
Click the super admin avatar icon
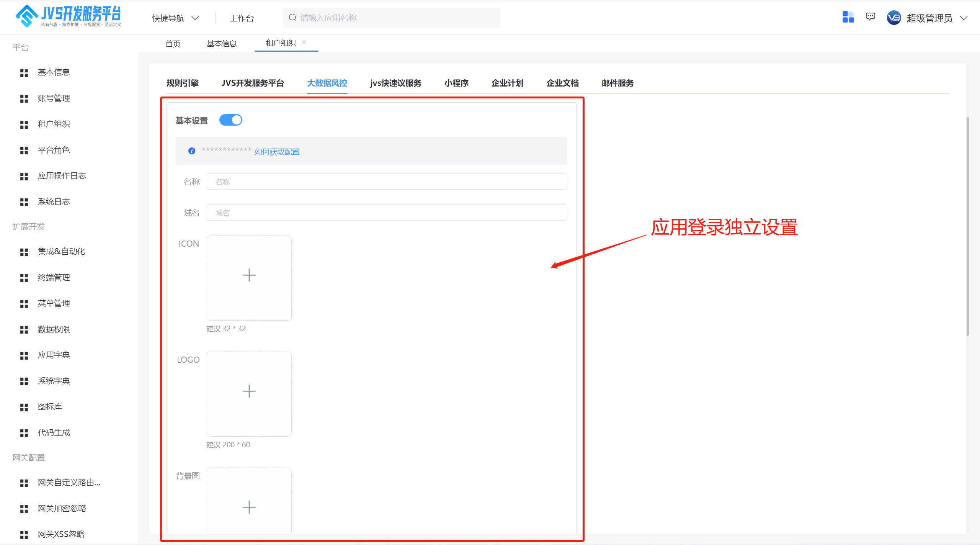(894, 18)
